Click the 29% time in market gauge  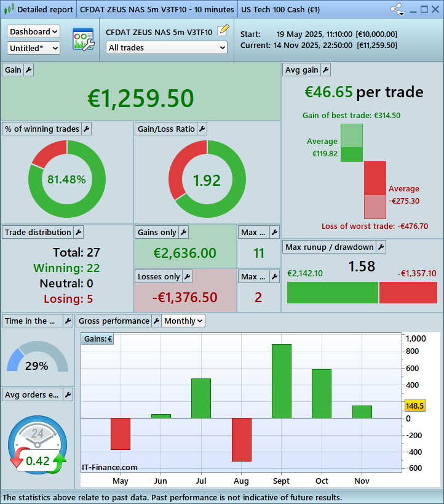[38, 357]
